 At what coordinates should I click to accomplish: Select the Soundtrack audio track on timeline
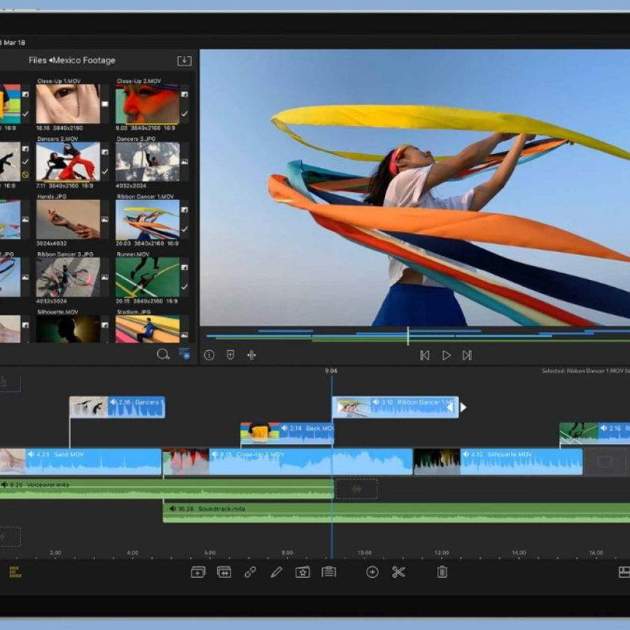(400, 512)
